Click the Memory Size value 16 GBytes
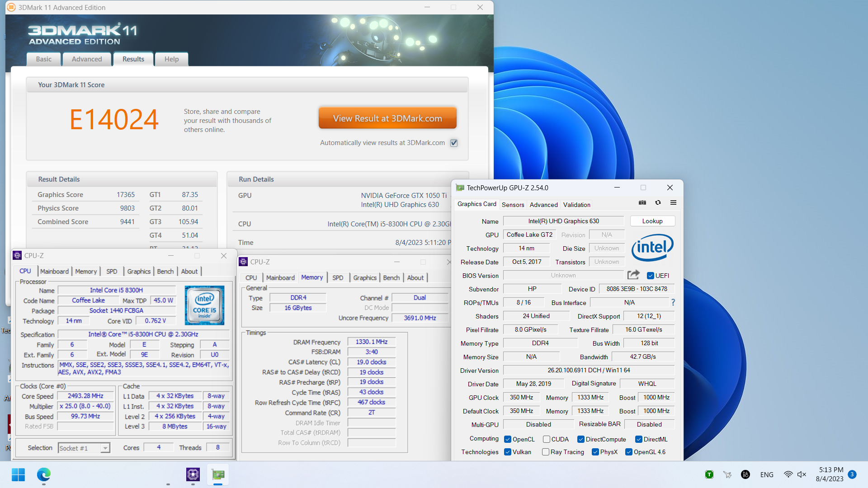The image size is (868, 488). pos(298,308)
